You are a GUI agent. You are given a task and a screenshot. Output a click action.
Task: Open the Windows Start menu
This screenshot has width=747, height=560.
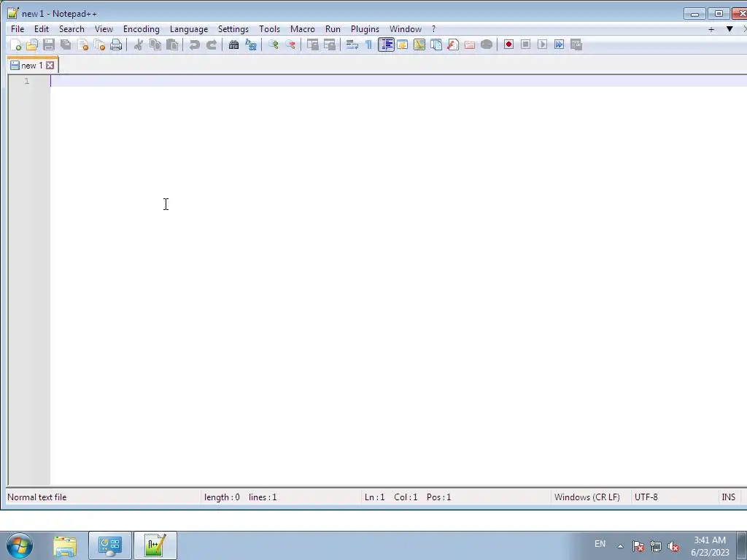coord(20,545)
